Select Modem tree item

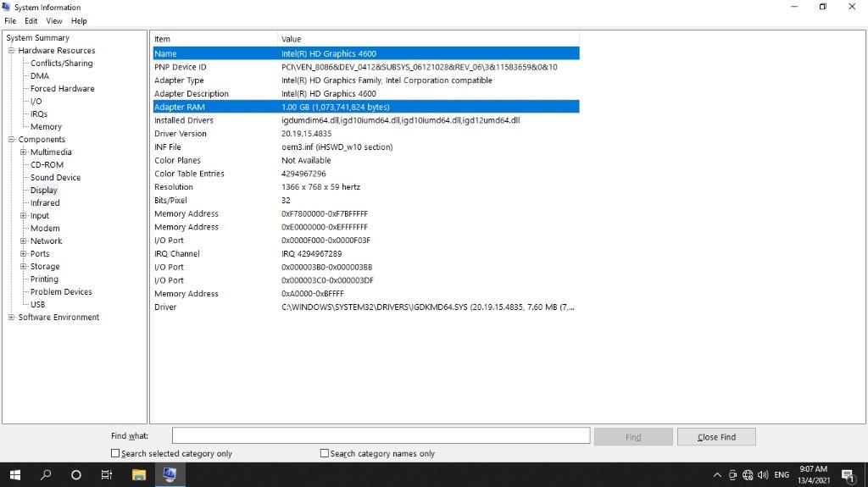click(x=45, y=229)
